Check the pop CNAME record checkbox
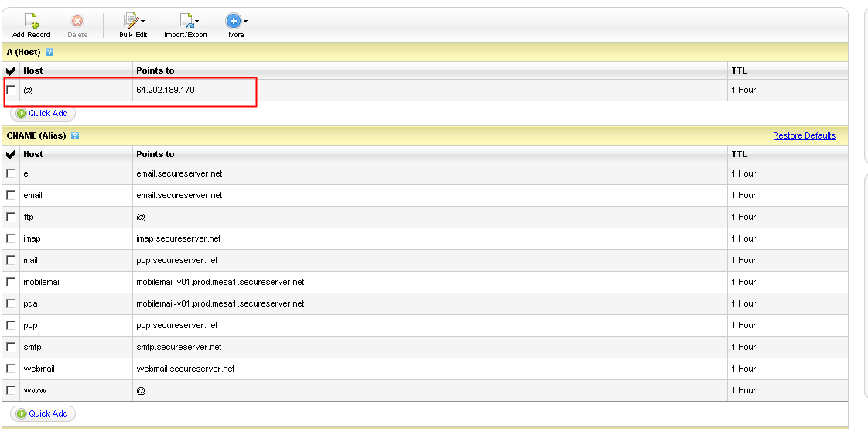 11,324
